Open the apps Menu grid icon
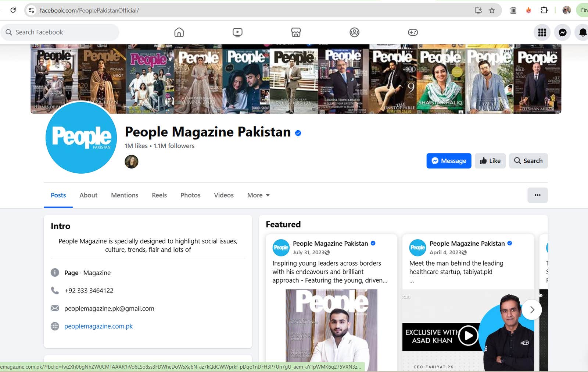 point(542,32)
